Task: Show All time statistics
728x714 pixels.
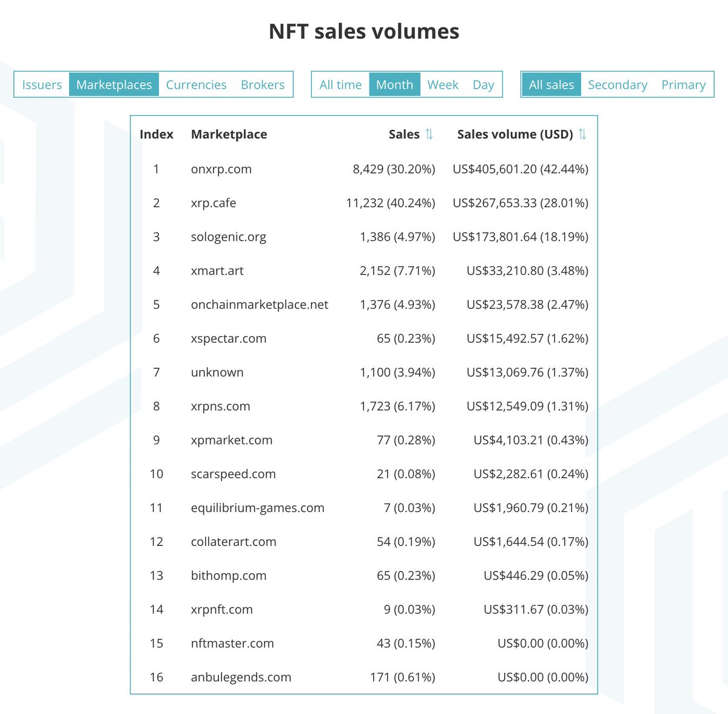Action: 339,84
